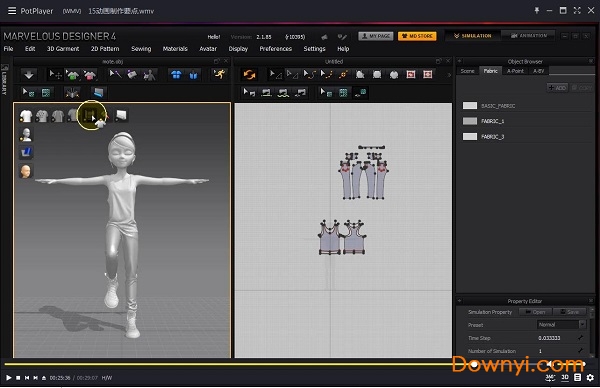Switch to the Scene tab in Object Browser
The height and width of the screenshot is (388, 600).
467,71
